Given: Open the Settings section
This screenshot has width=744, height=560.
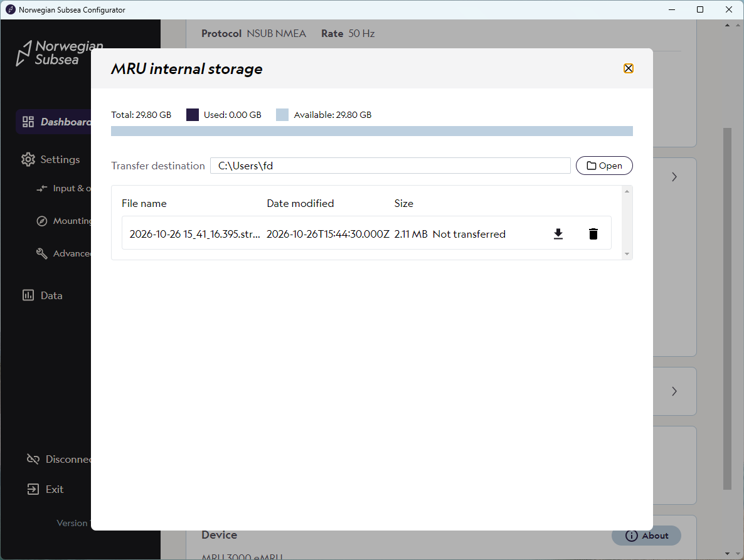Looking at the screenshot, I should 51,159.
